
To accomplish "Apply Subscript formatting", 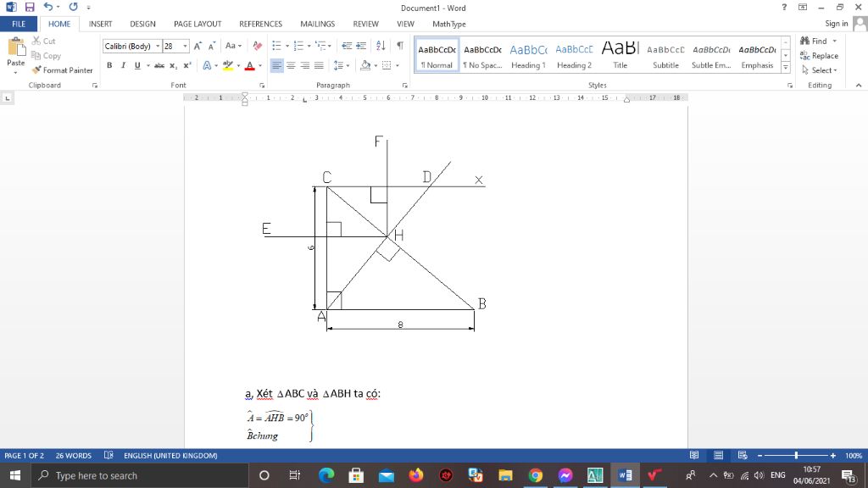I will pos(173,65).
